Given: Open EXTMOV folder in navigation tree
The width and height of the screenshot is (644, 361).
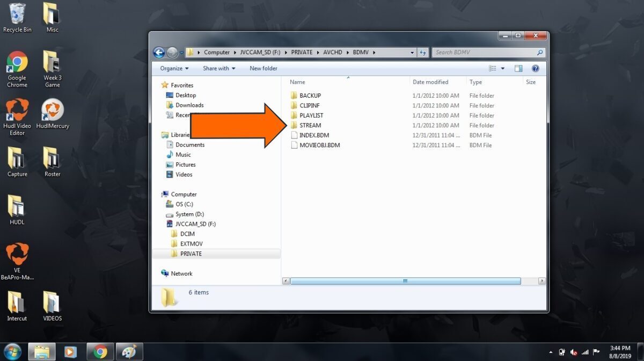Looking at the screenshot, I should tap(191, 244).
